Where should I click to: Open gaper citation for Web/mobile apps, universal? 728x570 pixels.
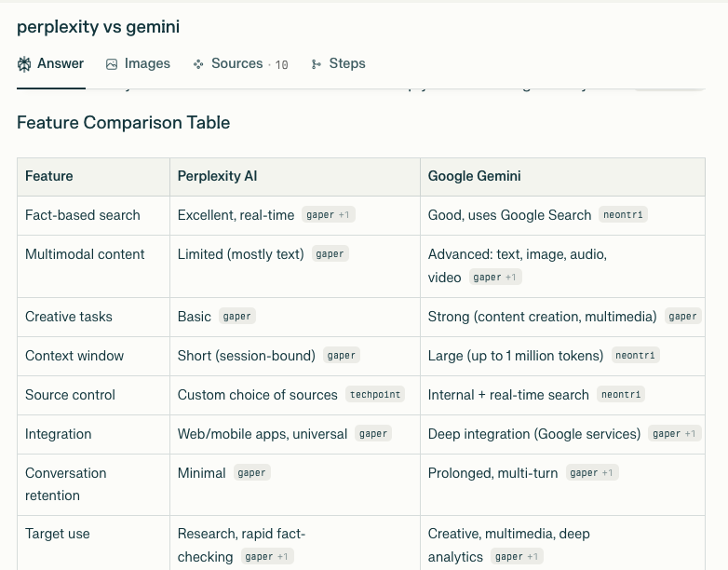click(373, 433)
